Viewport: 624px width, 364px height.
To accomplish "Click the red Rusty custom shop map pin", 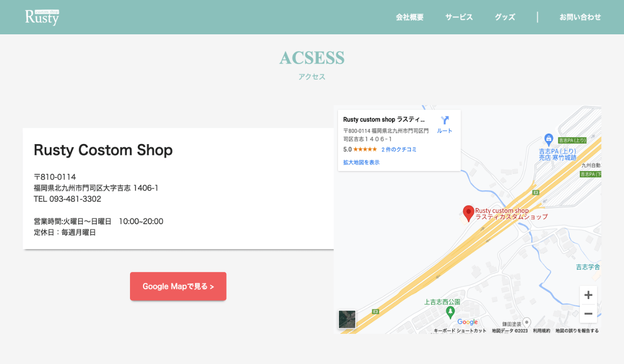I will click(x=469, y=213).
